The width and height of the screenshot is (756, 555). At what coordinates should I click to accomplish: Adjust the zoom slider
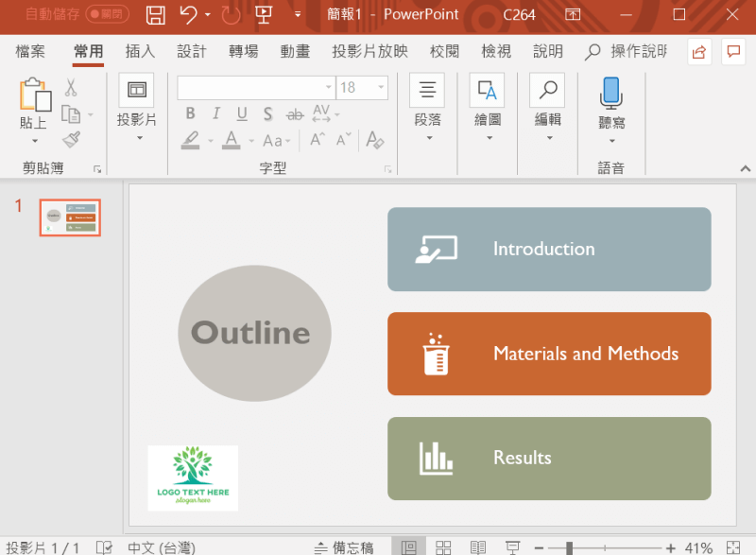tap(570, 547)
